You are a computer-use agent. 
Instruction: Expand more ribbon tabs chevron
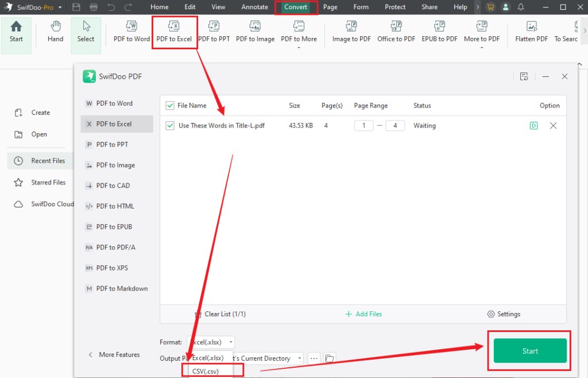pyautogui.click(x=478, y=7)
